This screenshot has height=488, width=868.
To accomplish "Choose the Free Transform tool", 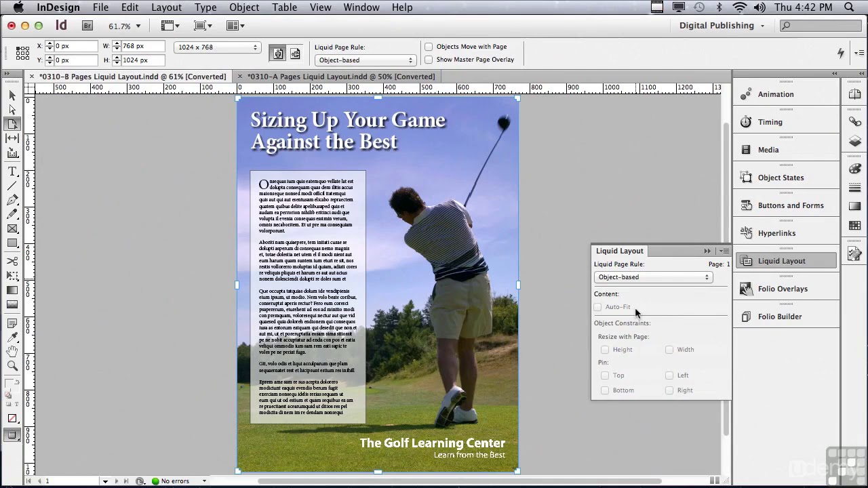I will click(12, 276).
